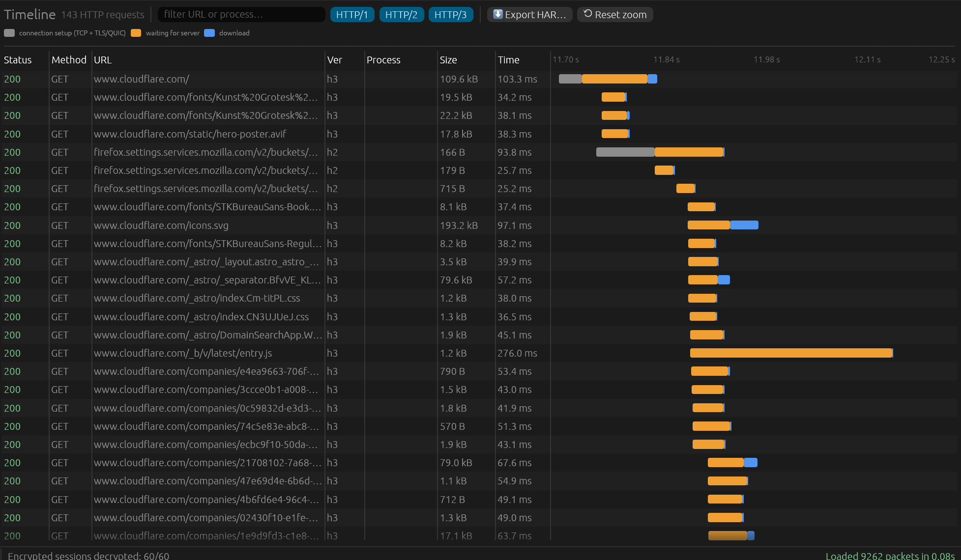Click the Export HAR button
Image resolution: width=961 pixels, height=560 pixels.
coord(529,15)
